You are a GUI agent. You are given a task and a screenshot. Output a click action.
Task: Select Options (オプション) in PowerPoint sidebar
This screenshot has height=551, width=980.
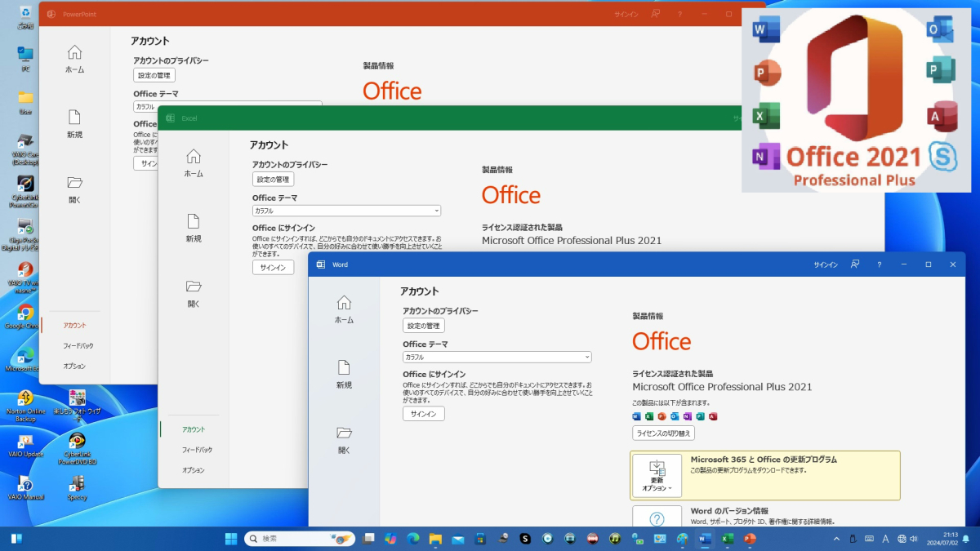[x=74, y=367]
